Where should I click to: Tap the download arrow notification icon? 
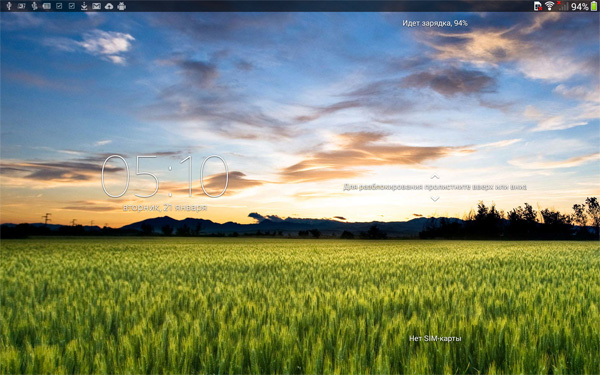[84, 6]
